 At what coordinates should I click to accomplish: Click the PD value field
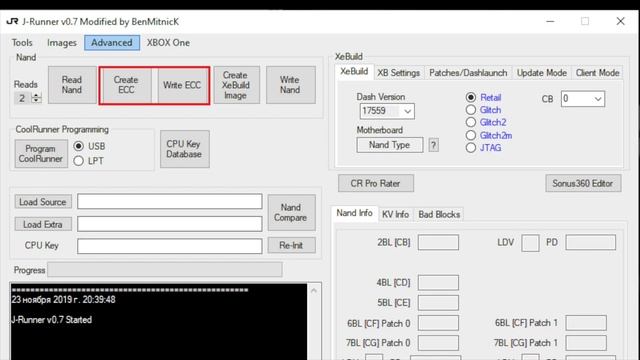(x=590, y=242)
